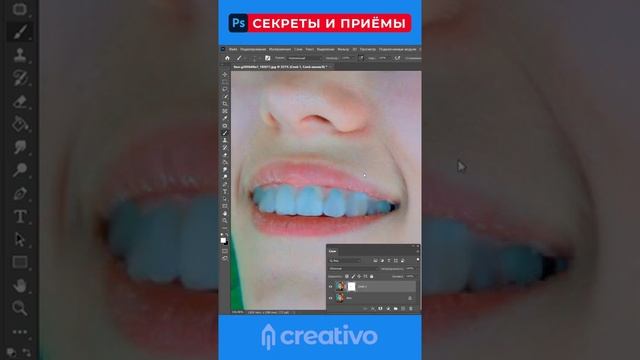Open the layer filter kind dropdown
This screenshot has width=640, height=360.
345,260
